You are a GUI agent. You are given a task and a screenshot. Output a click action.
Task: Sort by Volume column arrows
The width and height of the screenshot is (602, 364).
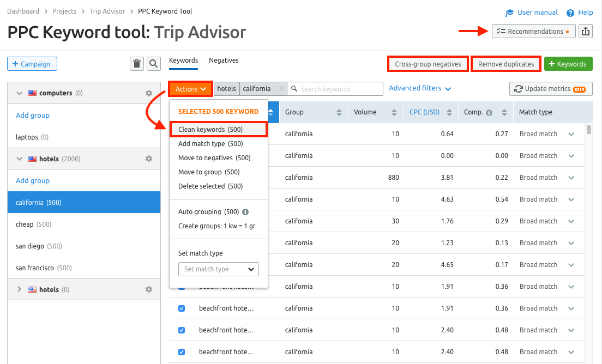[394, 112]
